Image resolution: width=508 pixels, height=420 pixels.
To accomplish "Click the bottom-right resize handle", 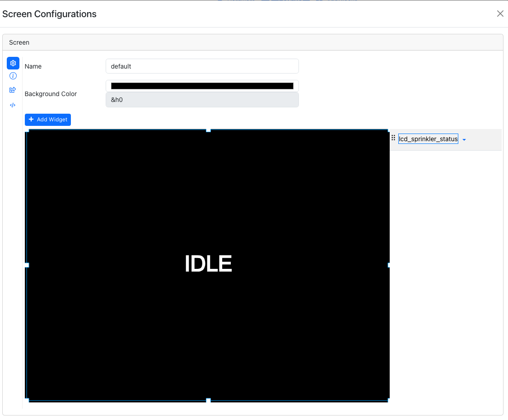I will pyautogui.click(x=388, y=400).
